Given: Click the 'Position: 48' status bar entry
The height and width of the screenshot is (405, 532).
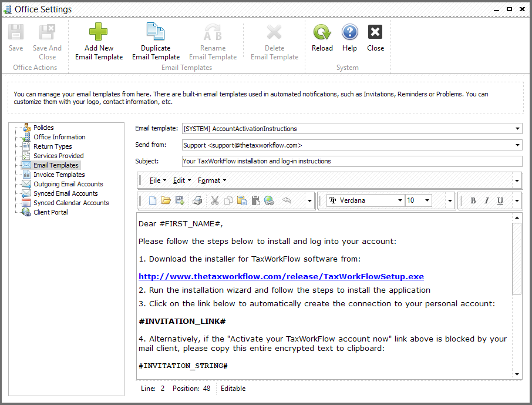Looking at the screenshot, I should tap(191, 389).
